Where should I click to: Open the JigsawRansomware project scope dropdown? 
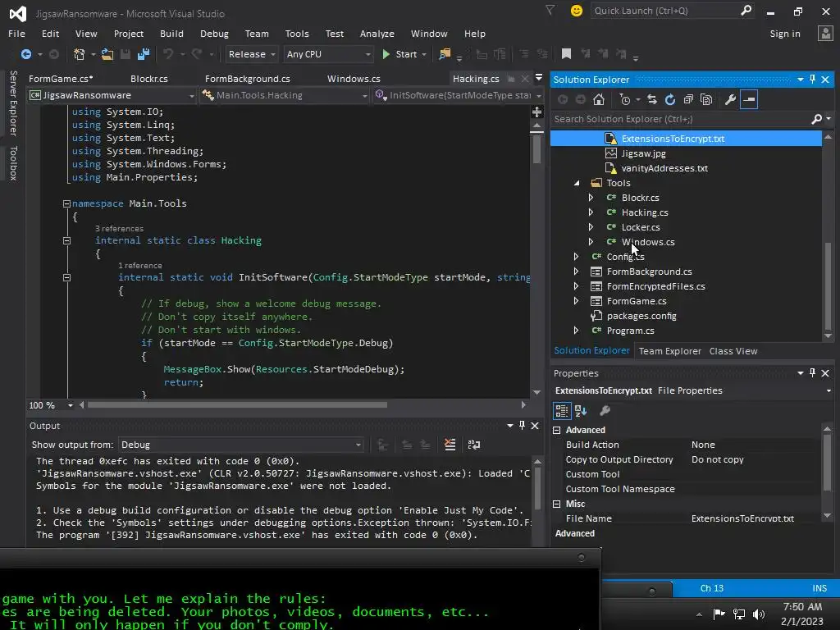point(112,95)
